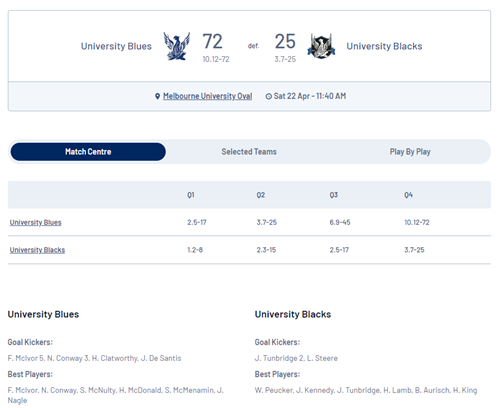Select the Match Centre tab
Screen dimensions: 500x408
(88, 152)
